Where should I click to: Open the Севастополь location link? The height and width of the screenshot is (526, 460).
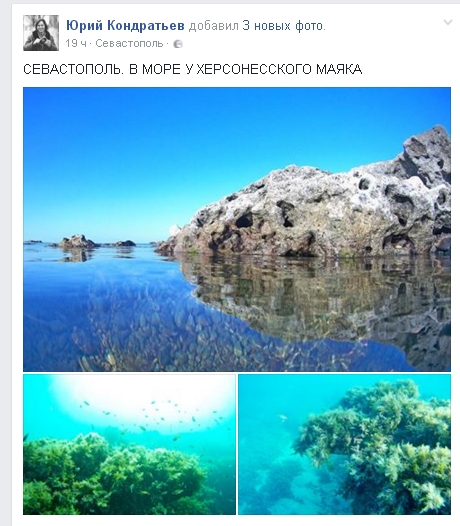(129, 44)
